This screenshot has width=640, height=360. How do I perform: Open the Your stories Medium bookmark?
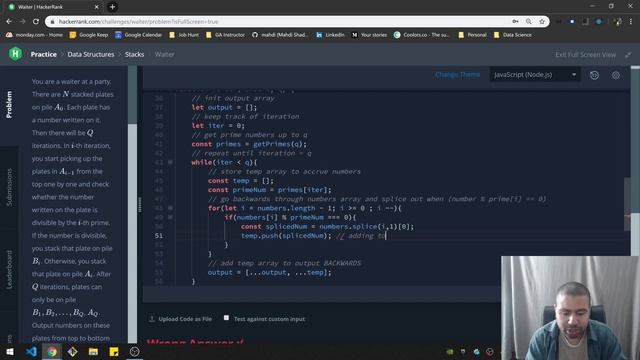pos(369,35)
